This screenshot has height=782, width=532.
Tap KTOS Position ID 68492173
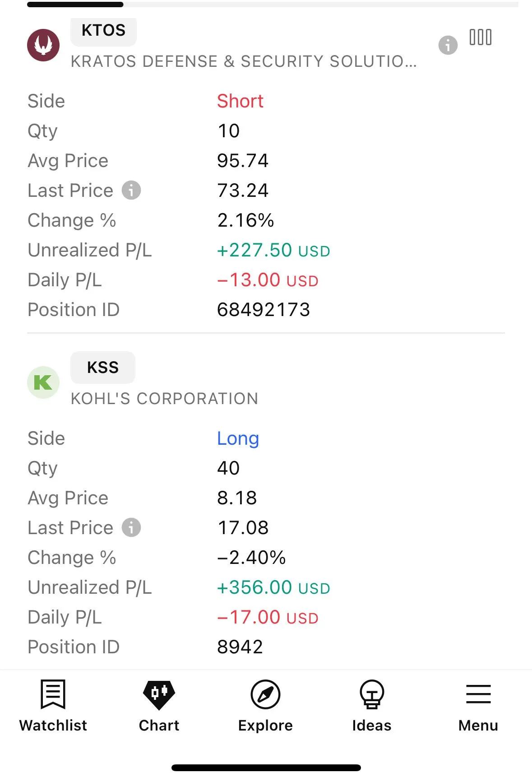point(264,310)
